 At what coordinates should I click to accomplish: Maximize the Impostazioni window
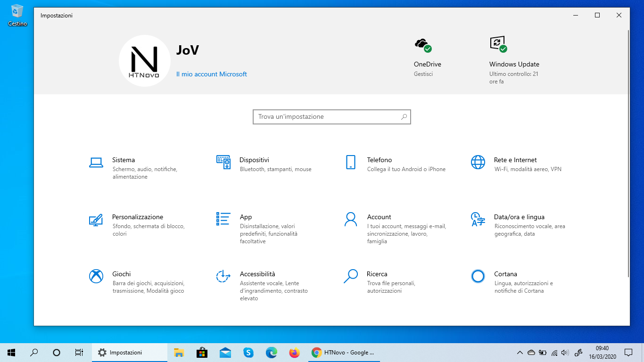(597, 15)
